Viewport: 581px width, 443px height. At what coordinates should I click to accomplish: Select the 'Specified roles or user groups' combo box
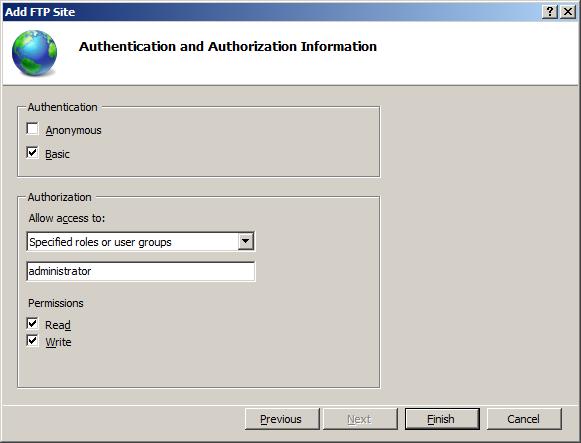[x=140, y=242]
